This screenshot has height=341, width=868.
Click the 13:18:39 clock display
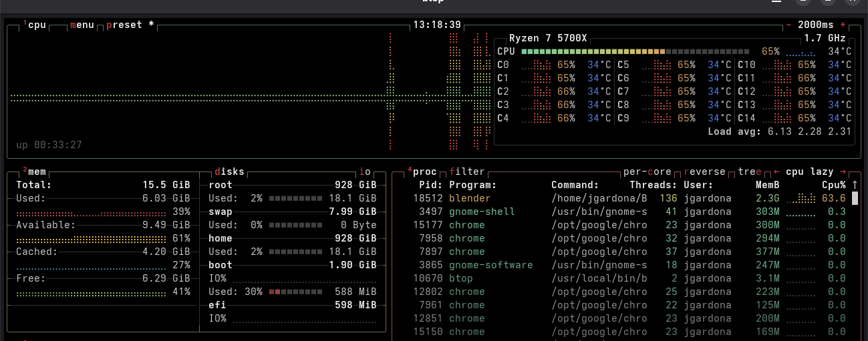(437, 25)
